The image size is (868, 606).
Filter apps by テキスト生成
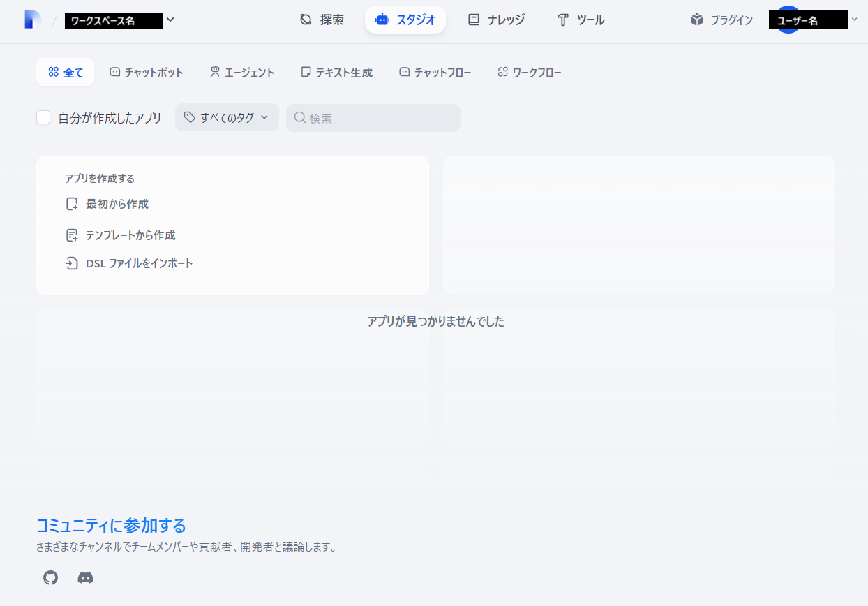point(336,72)
